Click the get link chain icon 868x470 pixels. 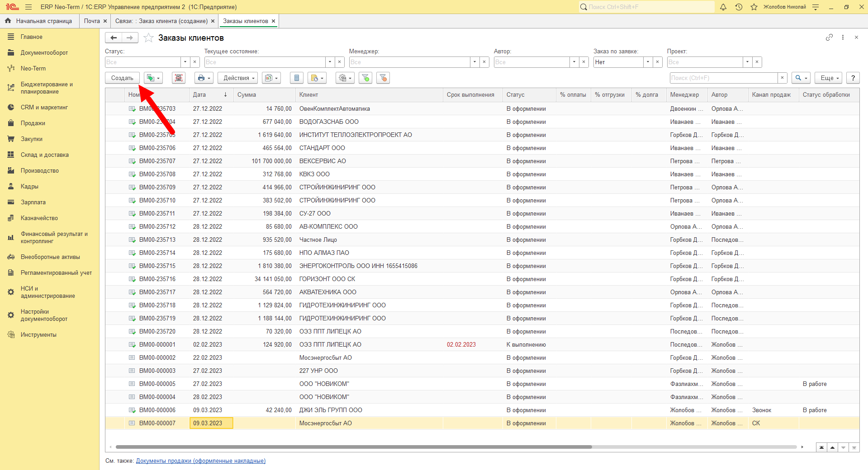pyautogui.click(x=829, y=38)
